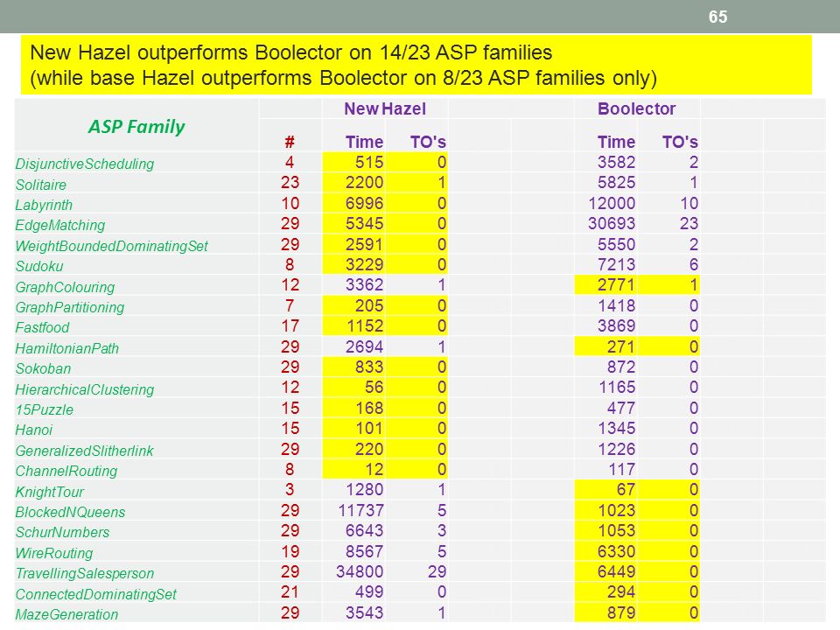
Task: Click Boolector time 3869 for Fastfood
Action: point(616,325)
